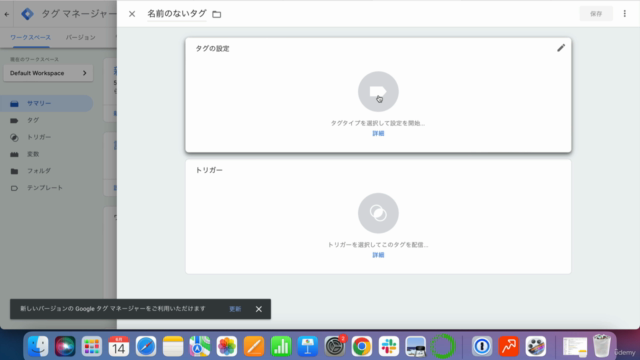Viewport: 640px width, 360px height.
Task: Open Slack from the Dock
Action: click(389, 347)
